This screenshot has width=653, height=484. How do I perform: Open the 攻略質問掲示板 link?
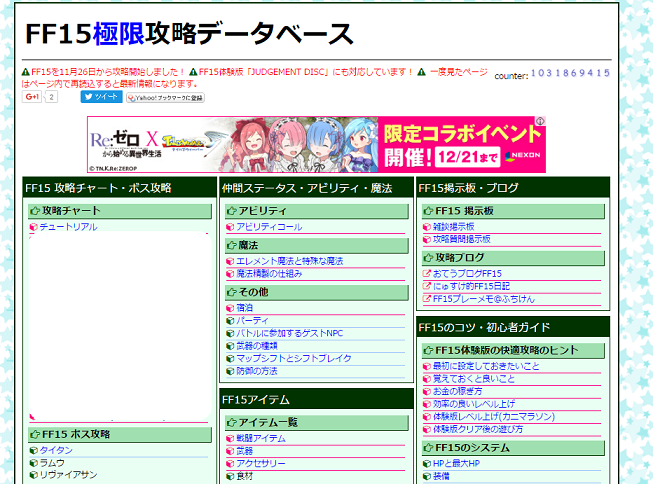point(461,239)
